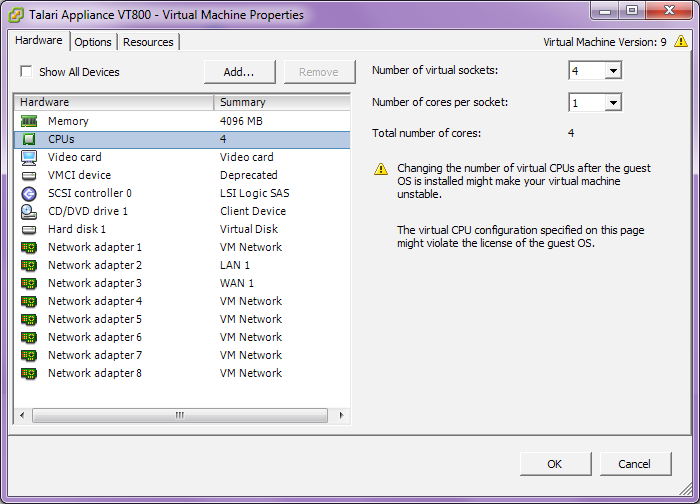Image resolution: width=700 pixels, height=504 pixels.
Task: Select the Hard disk 1 label
Action: coord(77,229)
